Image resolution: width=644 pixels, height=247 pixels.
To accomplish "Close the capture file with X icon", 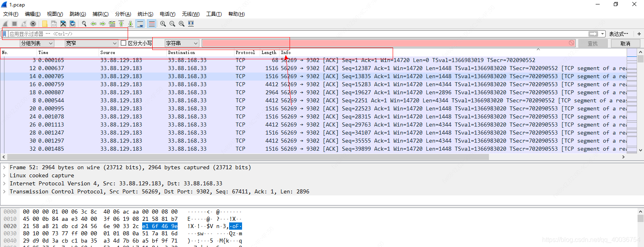I will coord(63,24).
